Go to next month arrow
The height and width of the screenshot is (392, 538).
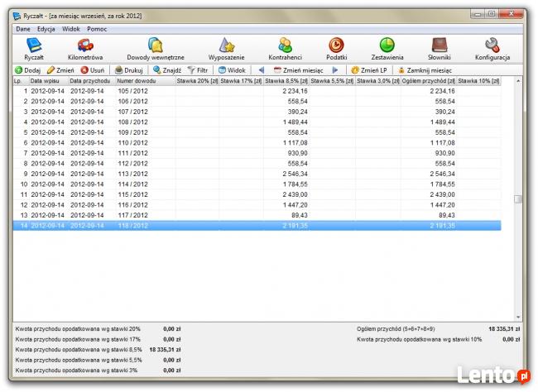click(335, 70)
